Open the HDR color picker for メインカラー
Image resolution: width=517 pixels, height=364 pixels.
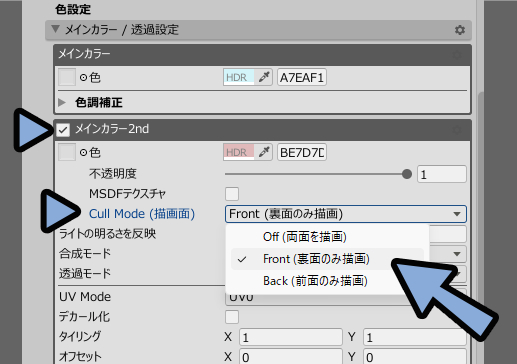[x=239, y=77]
